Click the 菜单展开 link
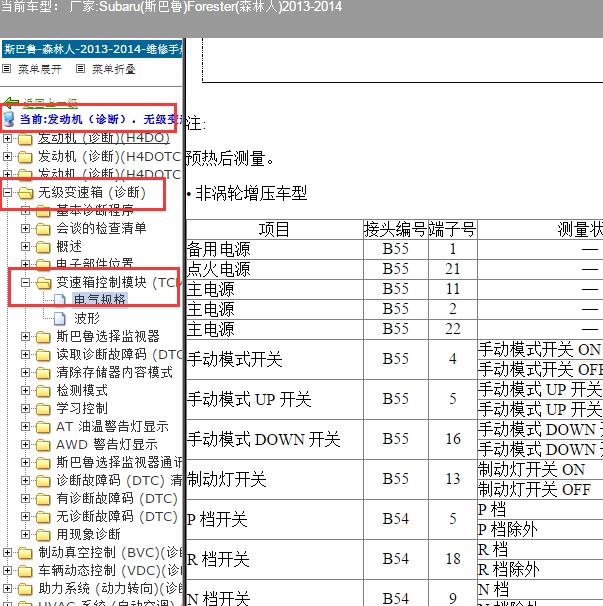603x606 pixels. click(40, 69)
